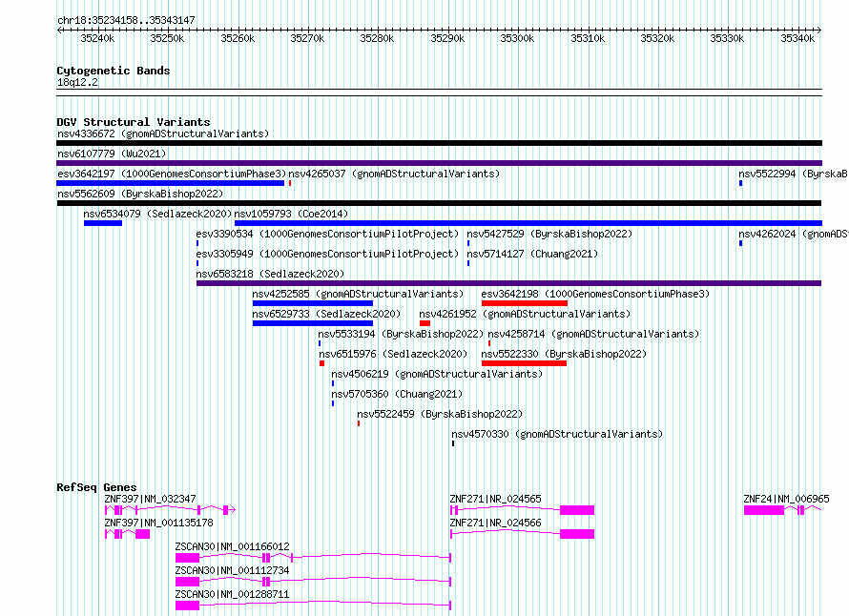849x616 pixels.
Task: Click the blue bar under nsv6529733
Action: 313,323
